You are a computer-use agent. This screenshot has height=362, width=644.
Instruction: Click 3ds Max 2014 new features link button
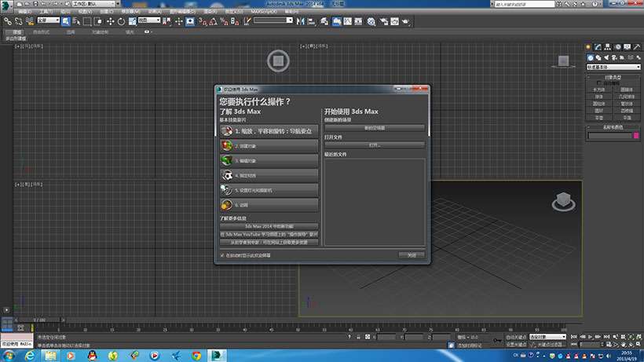coord(269,226)
